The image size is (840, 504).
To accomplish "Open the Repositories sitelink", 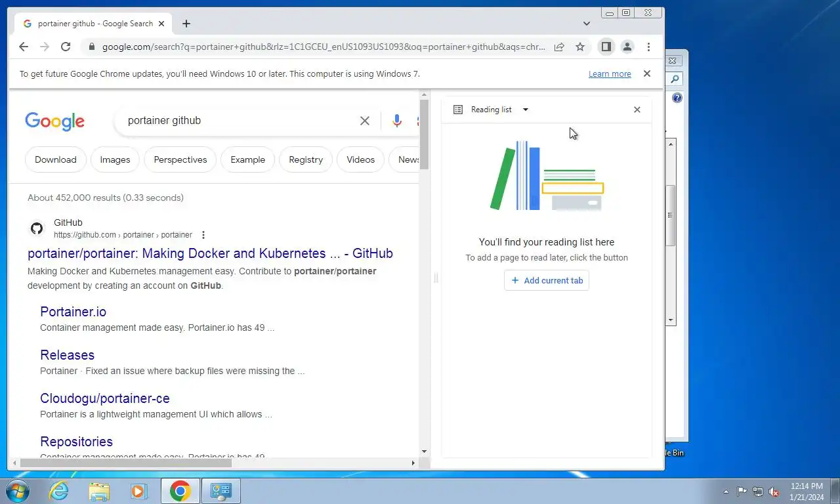I will click(76, 442).
